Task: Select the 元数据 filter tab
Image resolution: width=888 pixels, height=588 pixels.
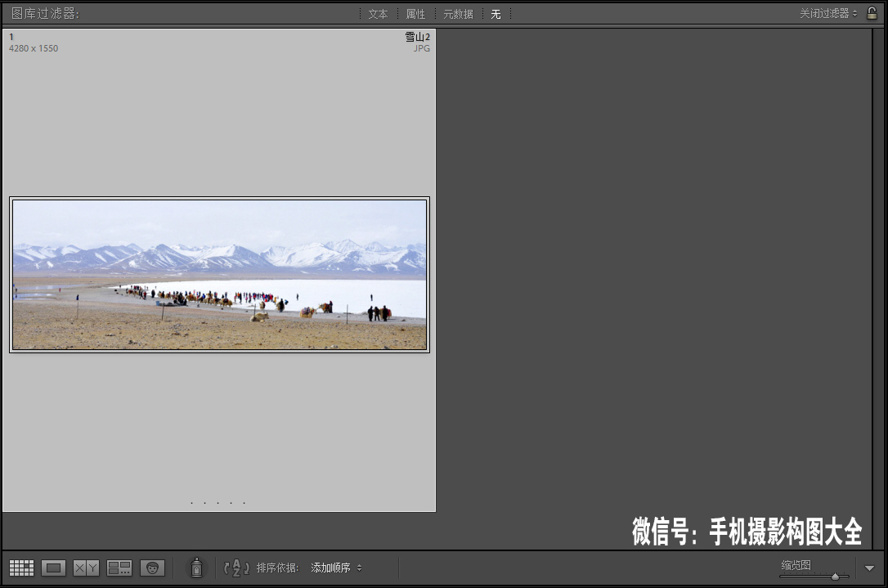Action: 458,14
